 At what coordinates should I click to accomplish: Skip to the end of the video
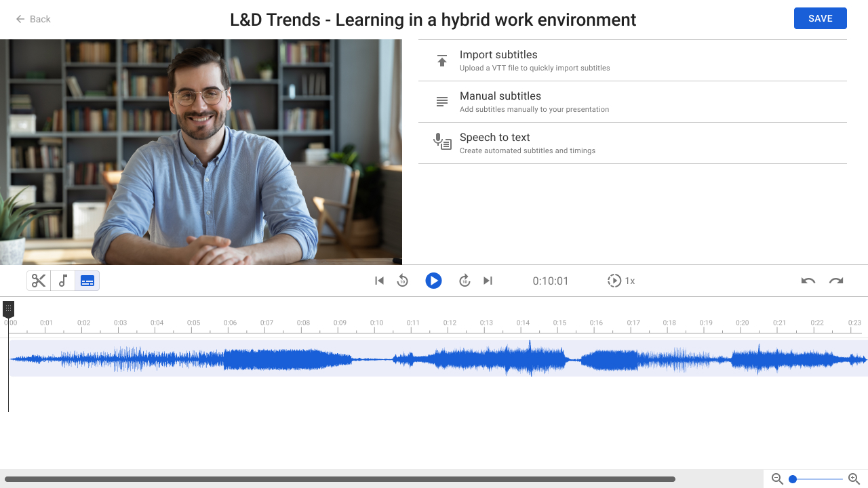488,281
